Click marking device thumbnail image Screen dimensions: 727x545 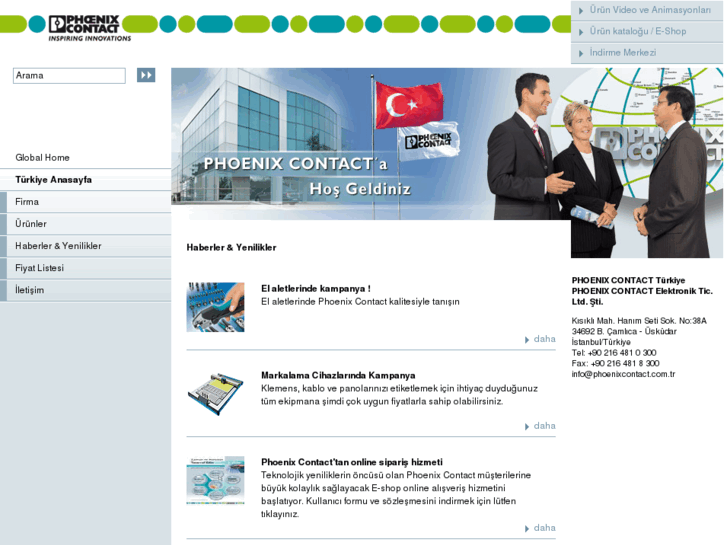216,394
